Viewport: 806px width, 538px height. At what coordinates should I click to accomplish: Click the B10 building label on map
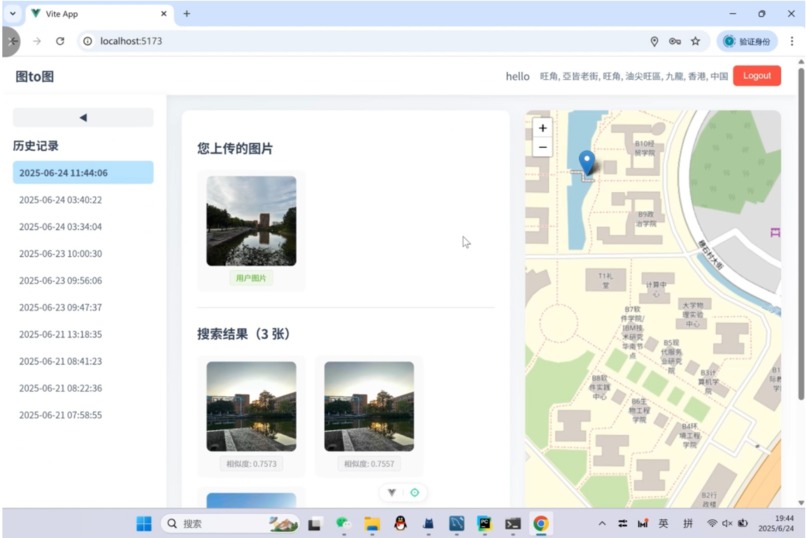point(645,148)
